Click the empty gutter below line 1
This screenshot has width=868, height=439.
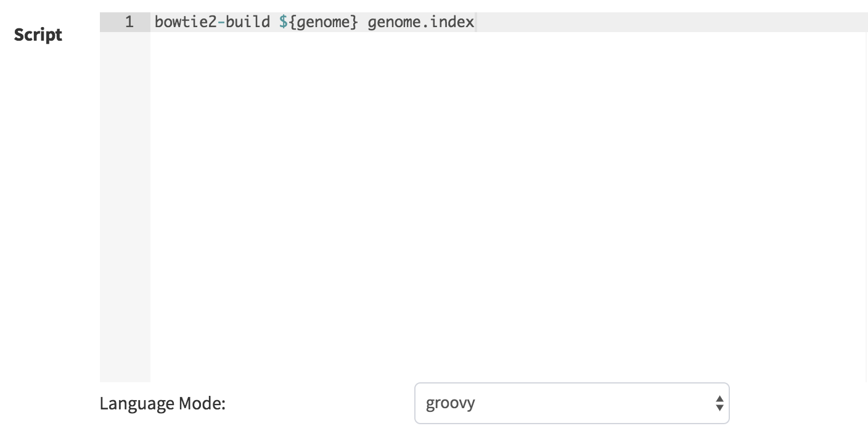pyautogui.click(x=125, y=207)
